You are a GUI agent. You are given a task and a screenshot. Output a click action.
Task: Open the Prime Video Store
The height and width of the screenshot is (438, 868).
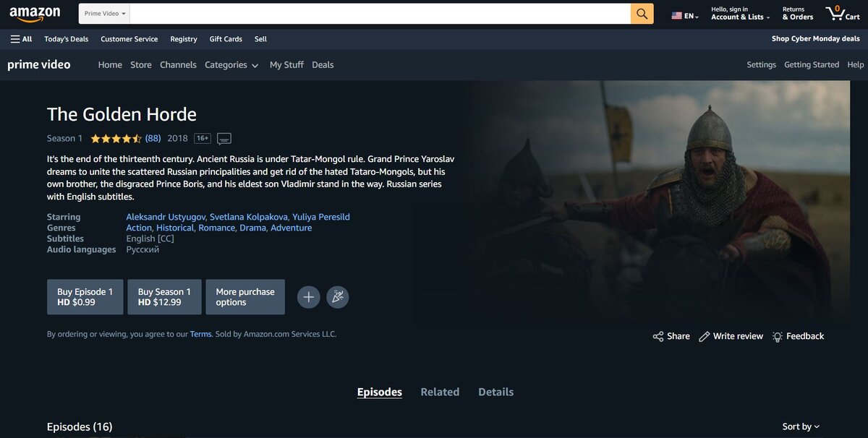(x=141, y=65)
